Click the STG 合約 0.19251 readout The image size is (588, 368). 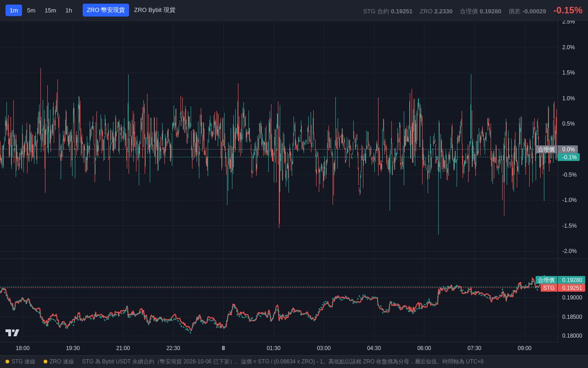click(388, 11)
